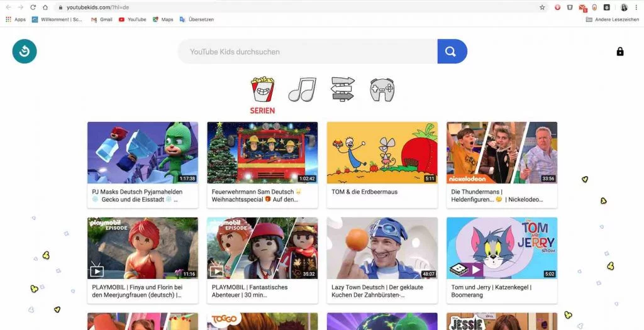Open the Apps bookmarks shortcut
This screenshot has width=644, height=330.
click(x=16, y=19)
